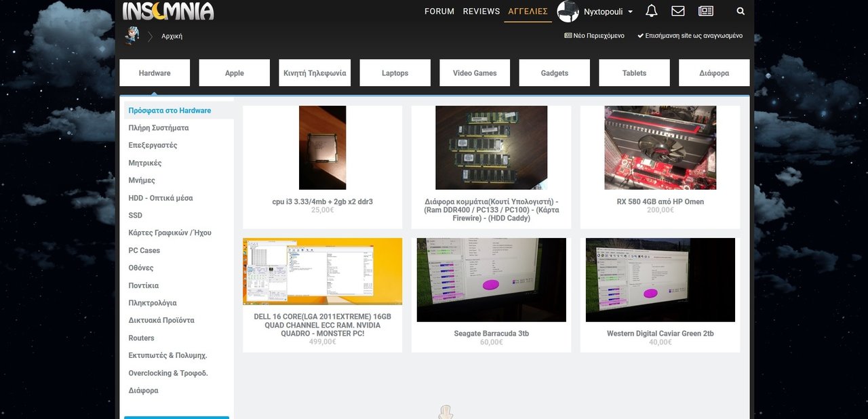Open the messages envelope icon
The height and width of the screenshot is (419, 868).
pos(677,11)
